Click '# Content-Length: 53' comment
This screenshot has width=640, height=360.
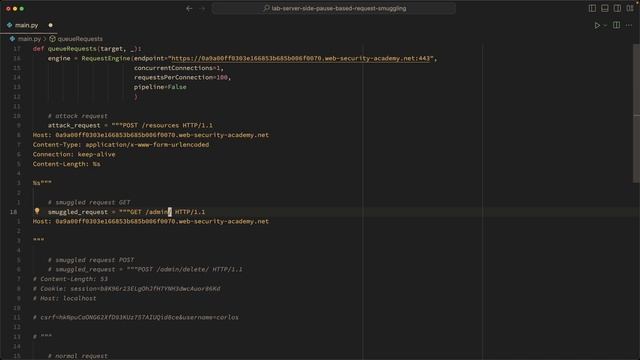coord(70,279)
